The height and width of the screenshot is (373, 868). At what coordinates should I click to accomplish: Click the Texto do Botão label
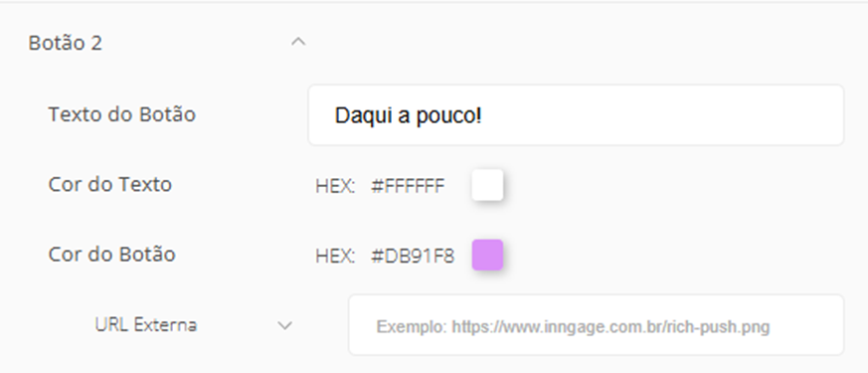pos(121,114)
